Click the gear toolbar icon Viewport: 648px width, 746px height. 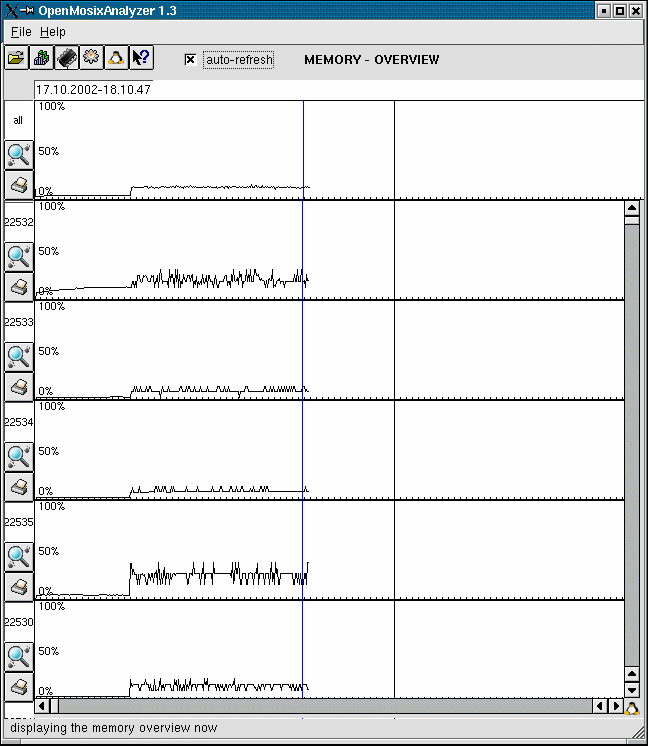pyautogui.click(x=91, y=59)
